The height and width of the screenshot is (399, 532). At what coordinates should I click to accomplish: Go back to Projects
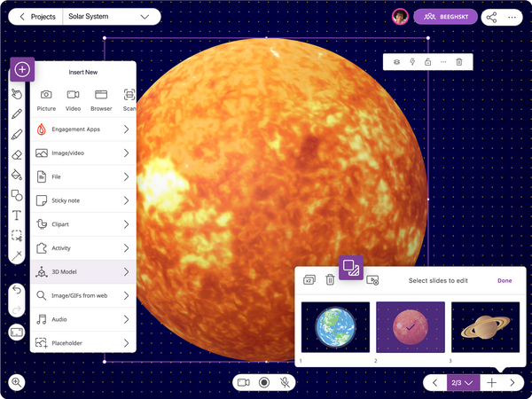click(36, 17)
